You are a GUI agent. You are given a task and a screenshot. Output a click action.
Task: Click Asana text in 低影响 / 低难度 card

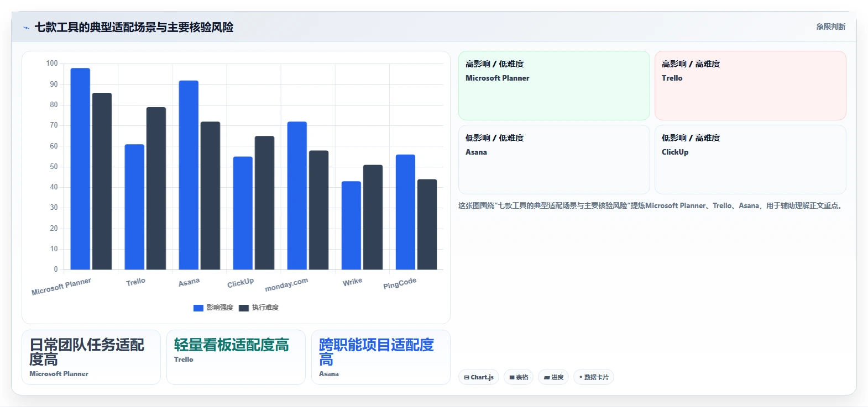click(x=476, y=152)
